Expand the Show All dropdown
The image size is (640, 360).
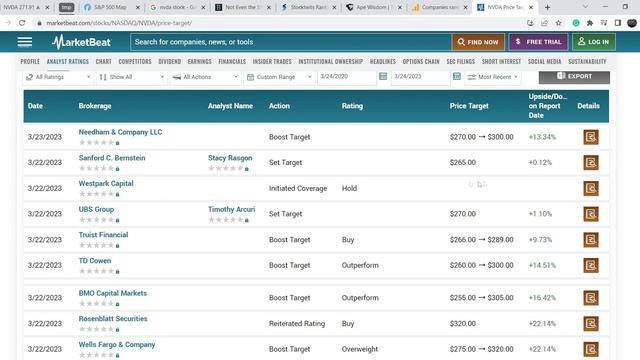131,77
